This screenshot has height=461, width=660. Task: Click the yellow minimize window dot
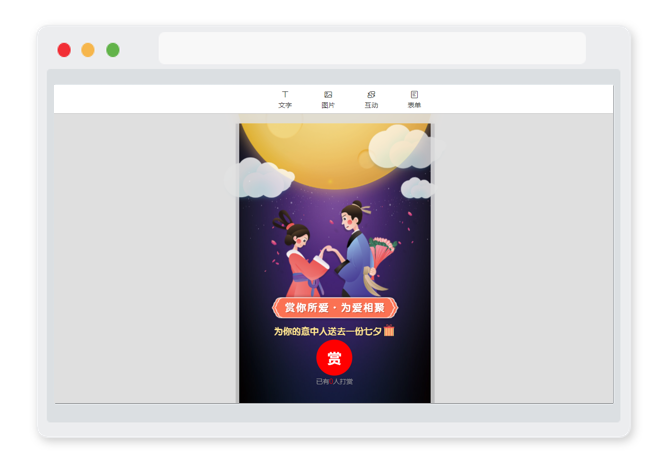pyautogui.click(x=88, y=50)
